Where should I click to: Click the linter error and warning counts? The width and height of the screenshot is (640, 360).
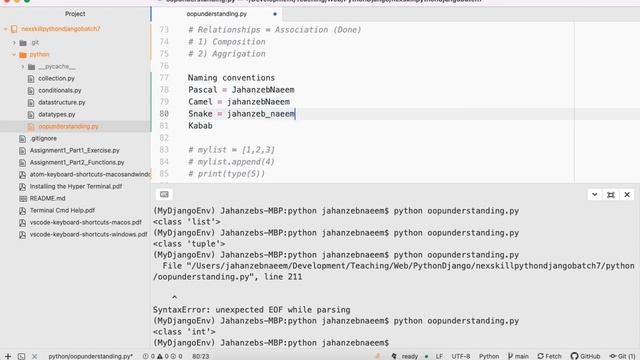point(162,356)
